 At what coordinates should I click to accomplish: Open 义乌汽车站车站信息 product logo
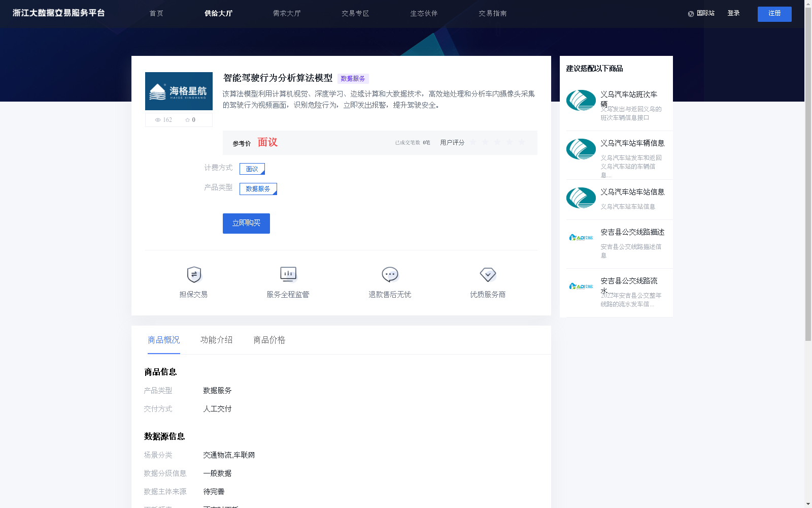[581, 198]
